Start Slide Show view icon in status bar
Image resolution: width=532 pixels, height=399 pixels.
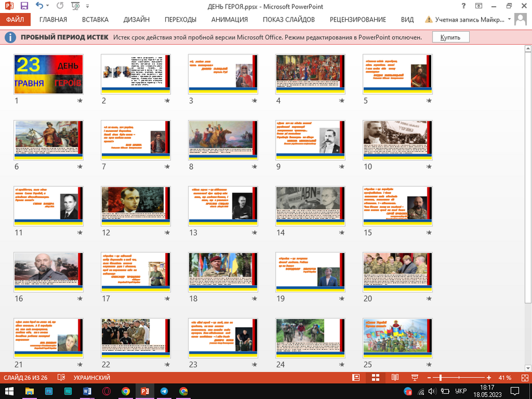[x=415, y=377]
